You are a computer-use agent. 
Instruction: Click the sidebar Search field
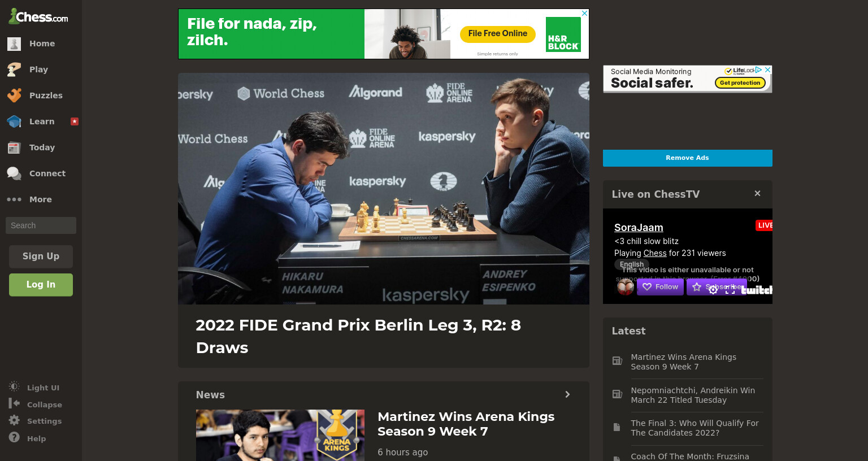(41, 225)
